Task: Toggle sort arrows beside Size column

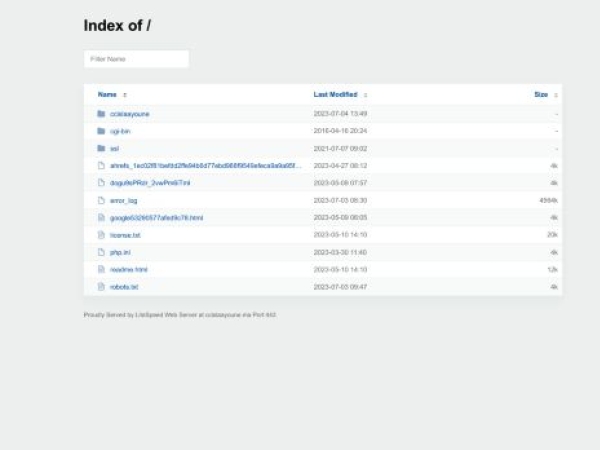Action: tap(556, 95)
